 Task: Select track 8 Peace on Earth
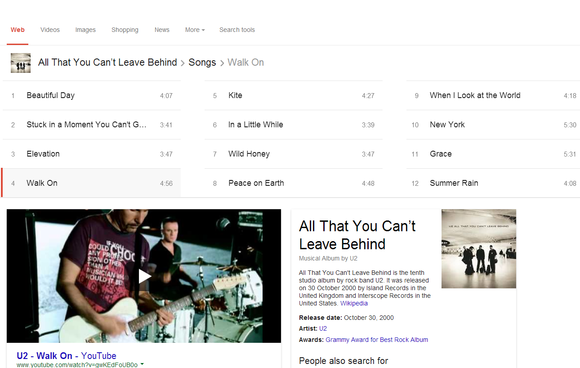[x=293, y=183]
